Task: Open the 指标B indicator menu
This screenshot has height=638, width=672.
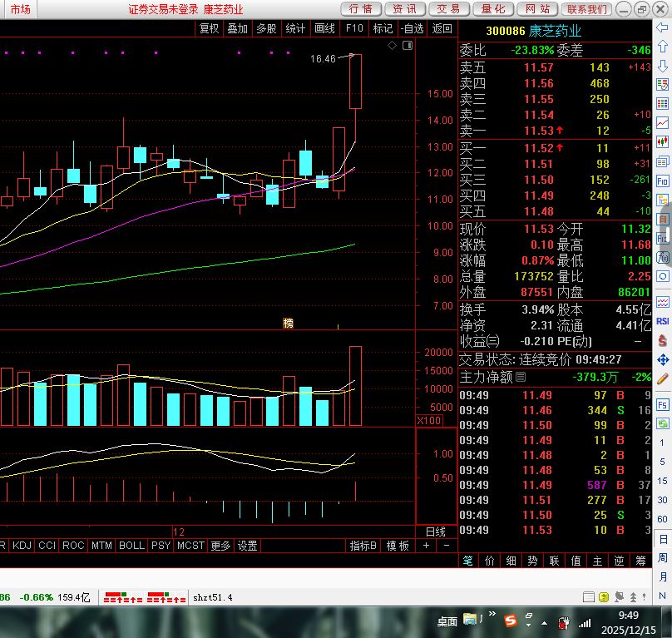Action: pos(363,546)
